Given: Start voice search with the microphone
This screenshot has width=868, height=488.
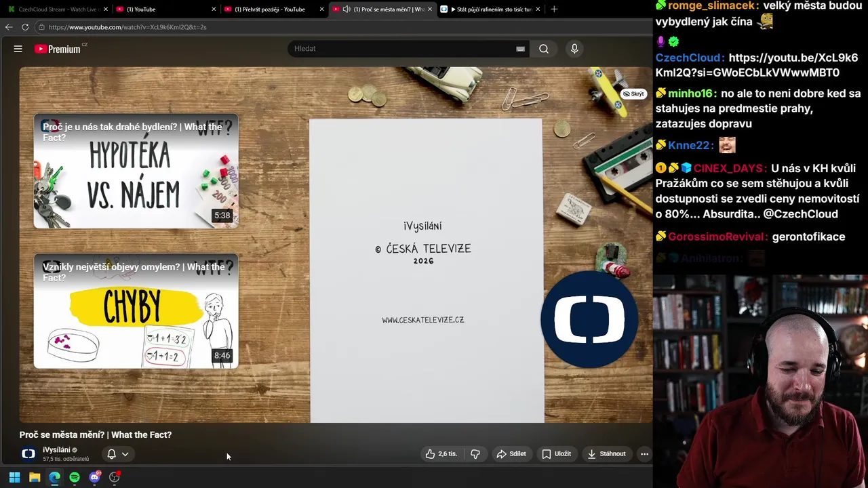Looking at the screenshot, I should point(574,49).
